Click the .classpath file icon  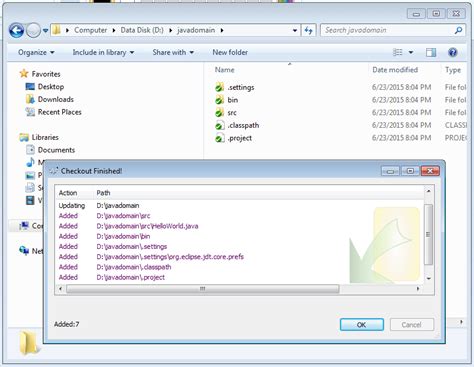pyautogui.click(x=219, y=125)
